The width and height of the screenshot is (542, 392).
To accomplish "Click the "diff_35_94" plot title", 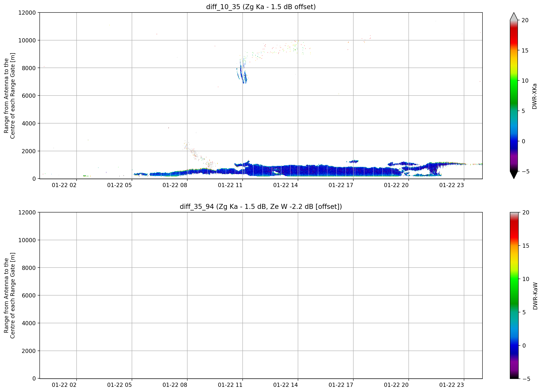I will 261,207.
